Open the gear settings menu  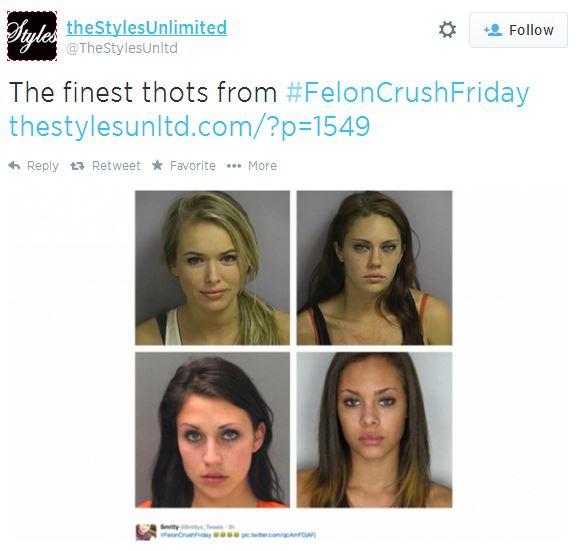coord(447,30)
